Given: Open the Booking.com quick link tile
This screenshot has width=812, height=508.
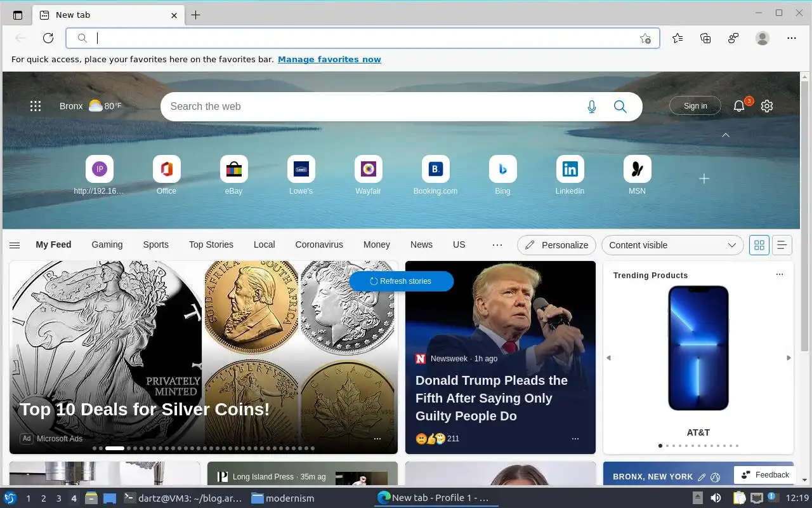Looking at the screenshot, I should pyautogui.click(x=435, y=175).
